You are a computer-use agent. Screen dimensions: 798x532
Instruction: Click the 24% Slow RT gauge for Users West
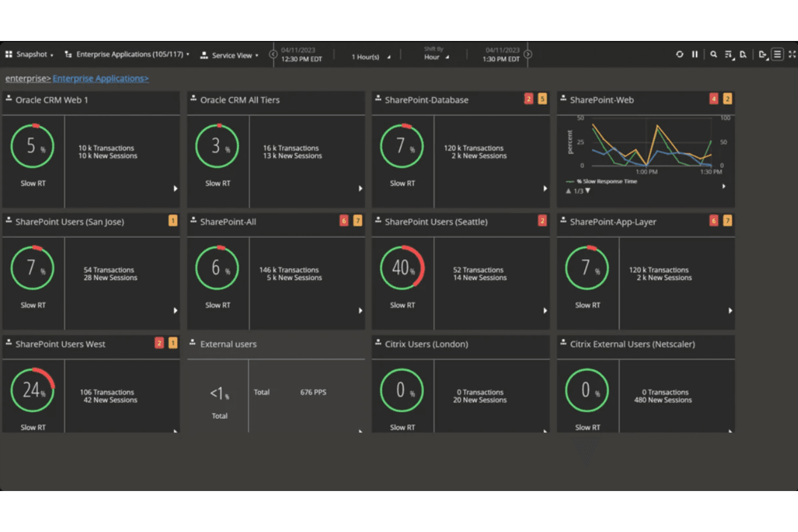click(32, 390)
